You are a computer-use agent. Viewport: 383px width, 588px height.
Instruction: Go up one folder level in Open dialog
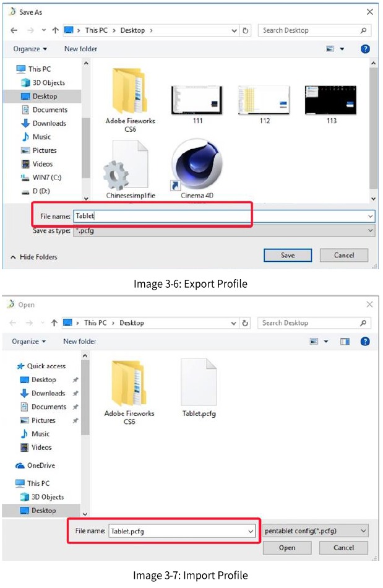(x=54, y=322)
